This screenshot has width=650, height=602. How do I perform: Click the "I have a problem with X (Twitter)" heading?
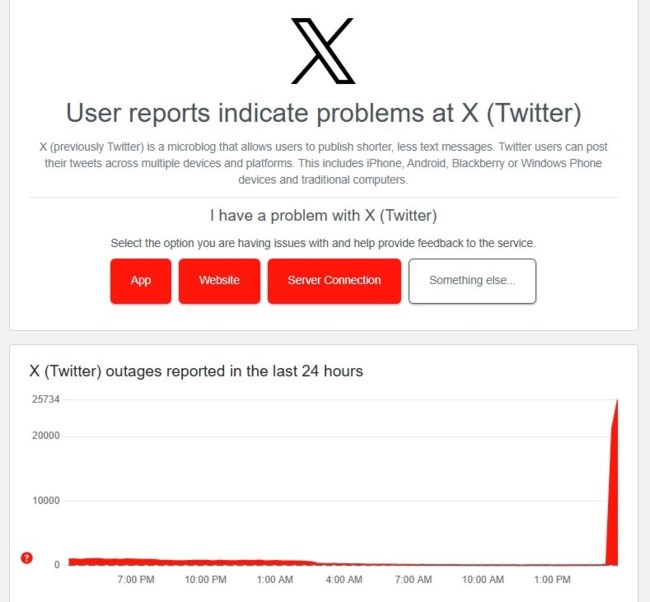(323, 215)
